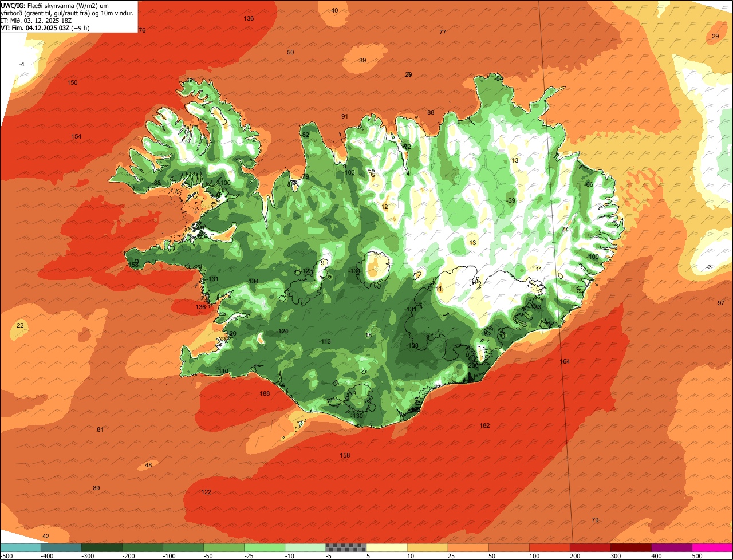Click the value 150 in the northwest ocean
733x560 pixels.
72,82
